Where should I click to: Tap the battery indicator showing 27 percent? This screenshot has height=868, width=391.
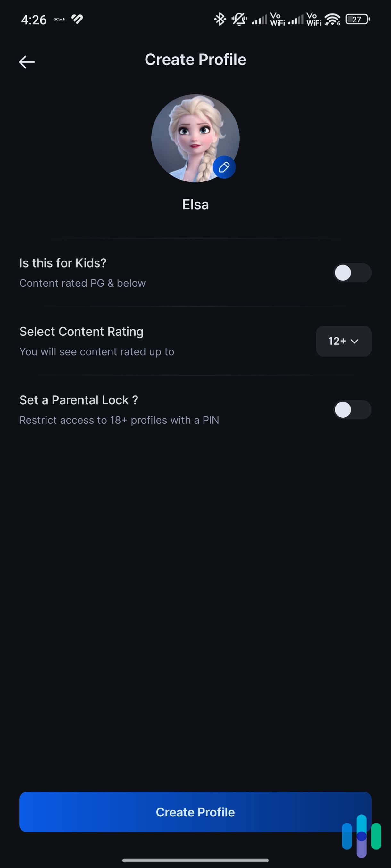(x=357, y=19)
